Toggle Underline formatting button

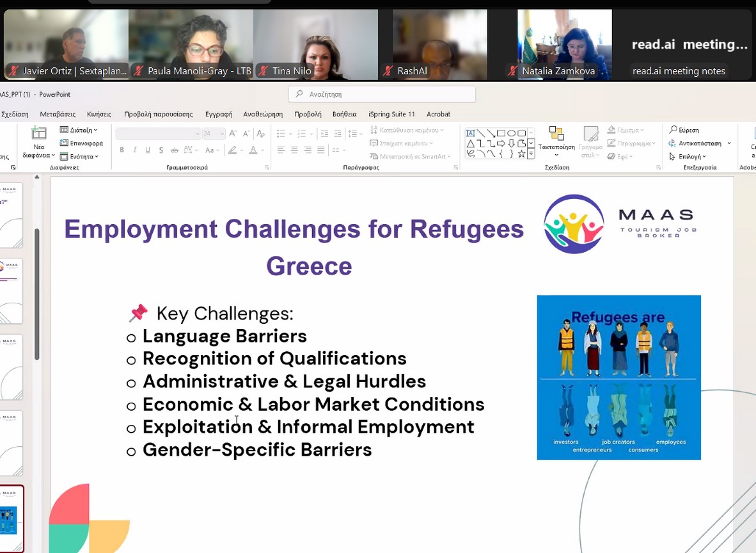pos(148,150)
